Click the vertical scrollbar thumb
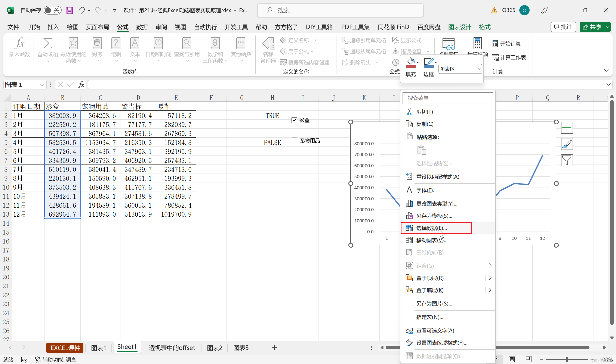616x364 pixels. click(x=612, y=212)
